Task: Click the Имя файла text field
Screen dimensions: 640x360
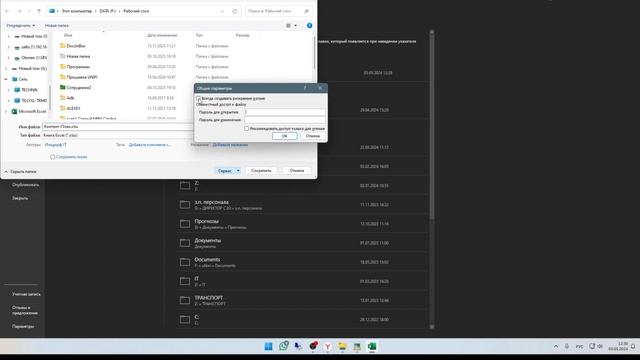Action: point(117,127)
